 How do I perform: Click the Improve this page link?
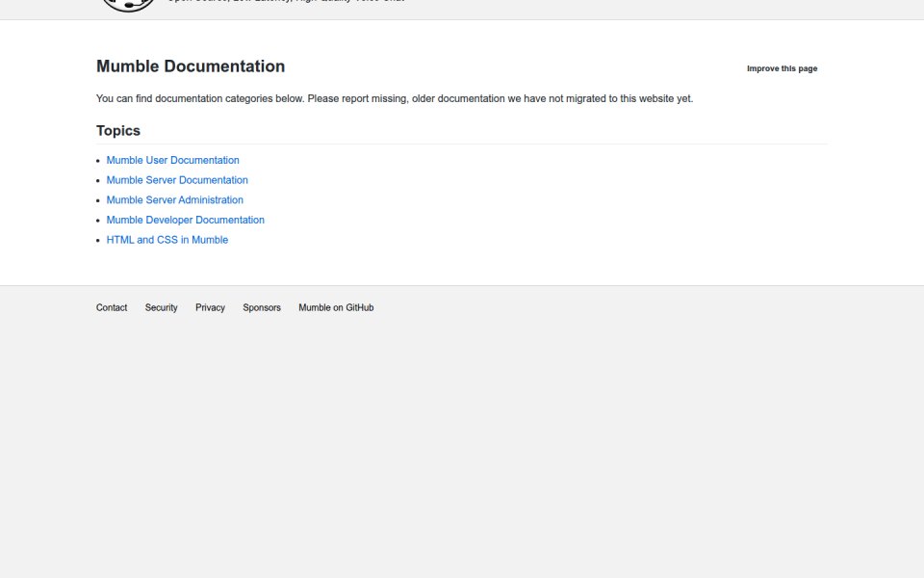click(x=782, y=68)
